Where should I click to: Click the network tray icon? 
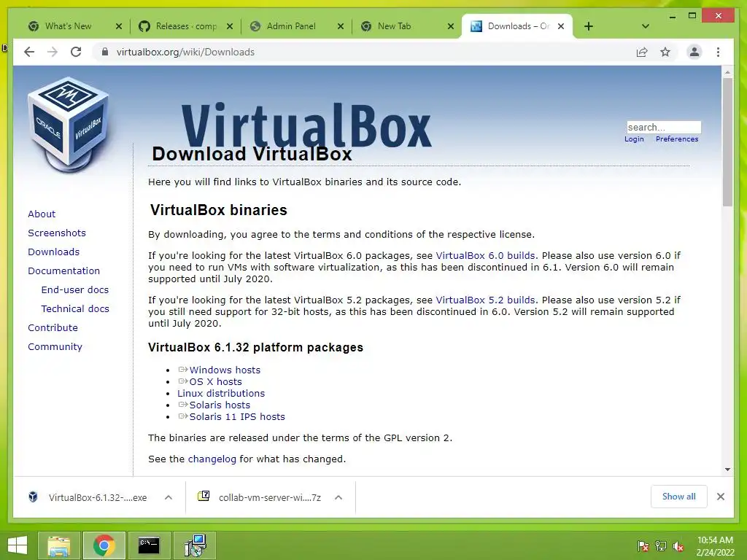pyautogui.click(x=661, y=546)
